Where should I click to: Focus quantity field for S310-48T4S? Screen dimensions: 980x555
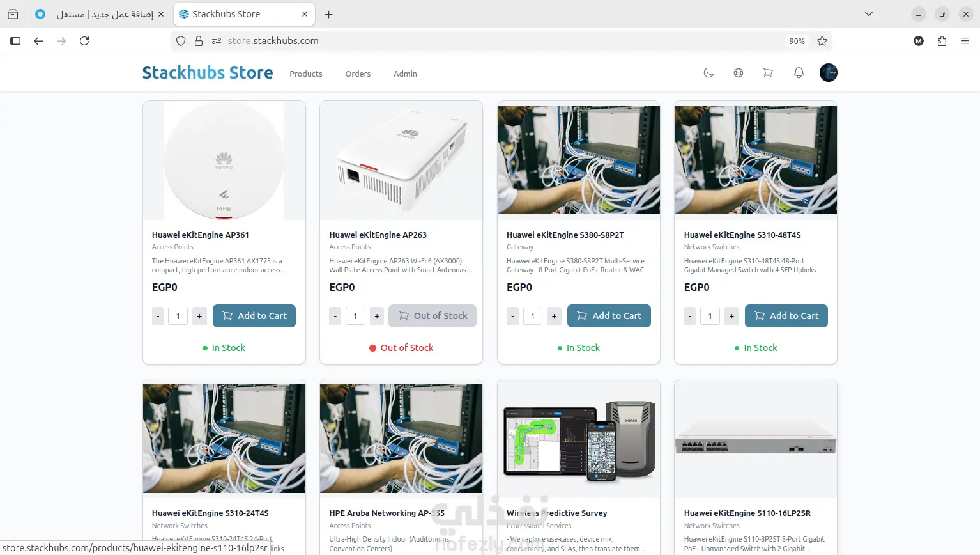(710, 316)
